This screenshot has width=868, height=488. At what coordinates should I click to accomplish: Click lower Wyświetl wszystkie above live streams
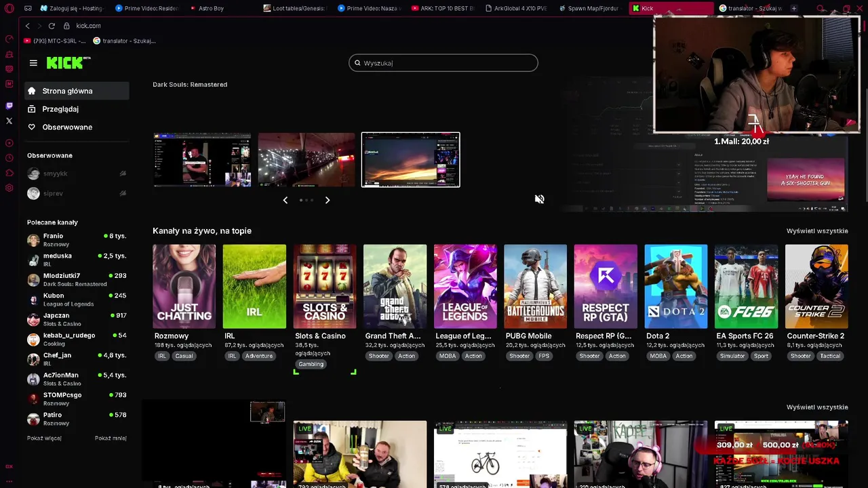tap(817, 407)
